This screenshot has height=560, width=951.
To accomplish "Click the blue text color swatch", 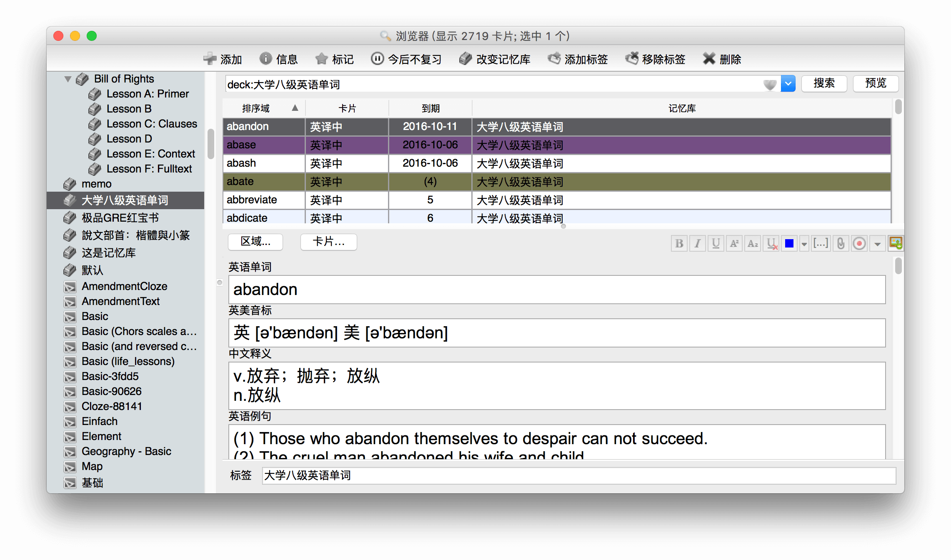I will (789, 243).
